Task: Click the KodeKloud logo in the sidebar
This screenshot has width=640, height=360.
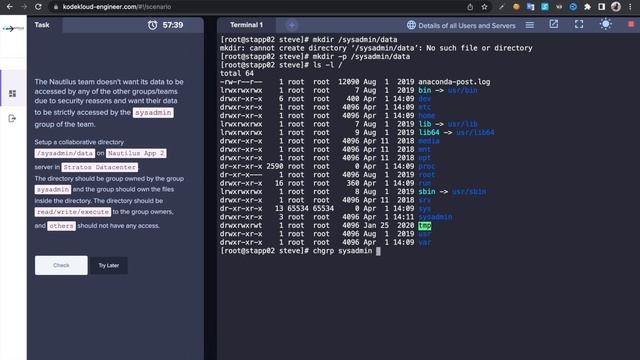Action: tap(13, 29)
